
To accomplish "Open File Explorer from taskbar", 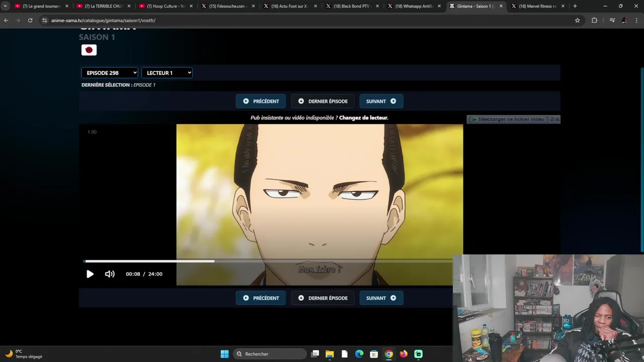I will 330,354.
